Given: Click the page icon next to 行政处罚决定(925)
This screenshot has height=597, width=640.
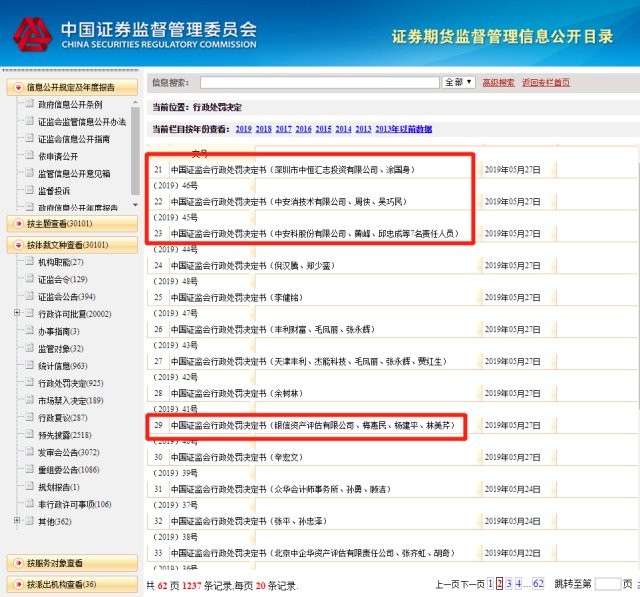Looking at the screenshot, I should pyautogui.click(x=29, y=382).
